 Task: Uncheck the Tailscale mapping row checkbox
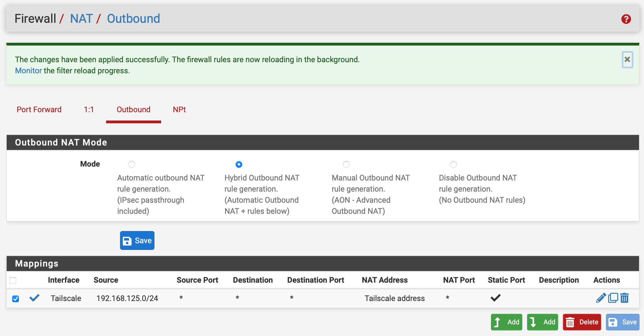tap(16, 299)
